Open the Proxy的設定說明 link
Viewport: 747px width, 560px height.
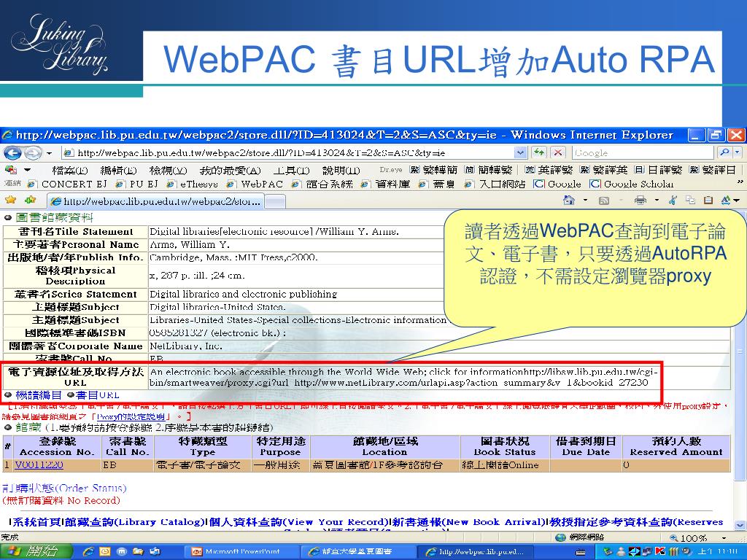coord(131,416)
